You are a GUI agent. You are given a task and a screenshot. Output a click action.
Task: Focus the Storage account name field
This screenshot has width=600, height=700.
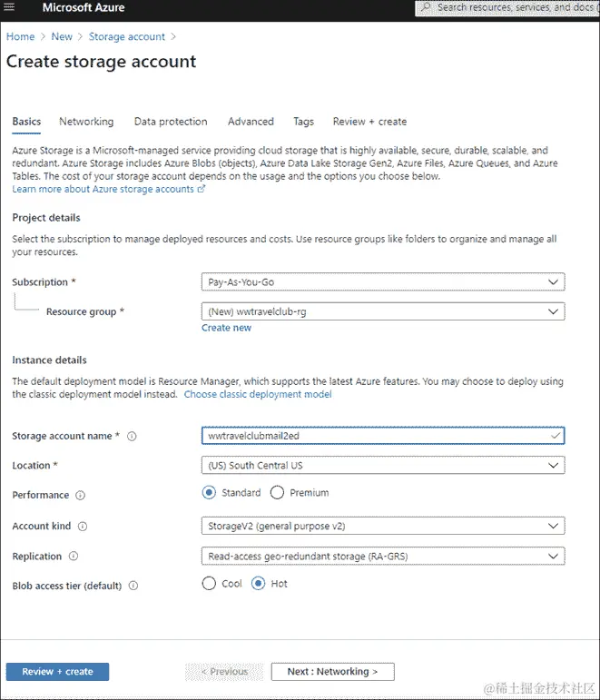point(383,436)
